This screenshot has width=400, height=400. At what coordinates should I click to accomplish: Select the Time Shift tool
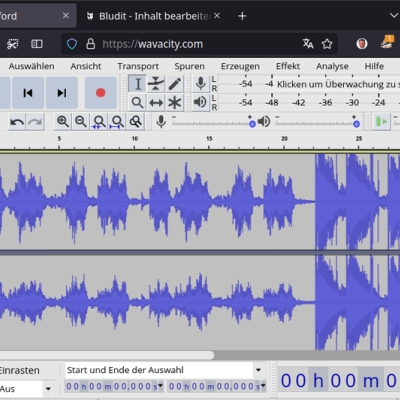(x=156, y=102)
